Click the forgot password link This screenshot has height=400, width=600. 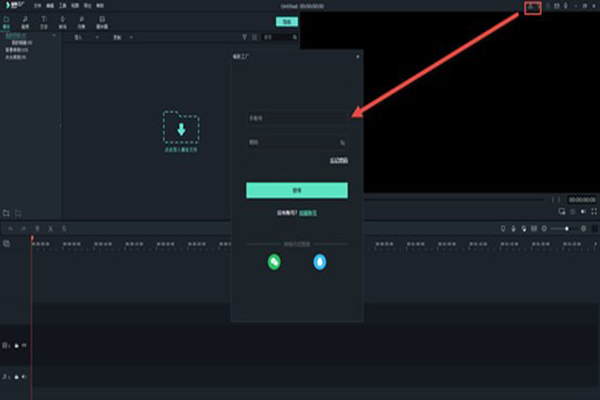[x=338, y=161]
